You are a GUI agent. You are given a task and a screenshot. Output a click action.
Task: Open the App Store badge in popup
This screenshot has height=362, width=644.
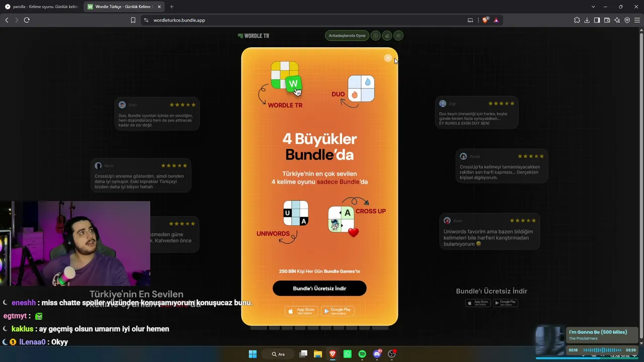(x=301, y=311)
